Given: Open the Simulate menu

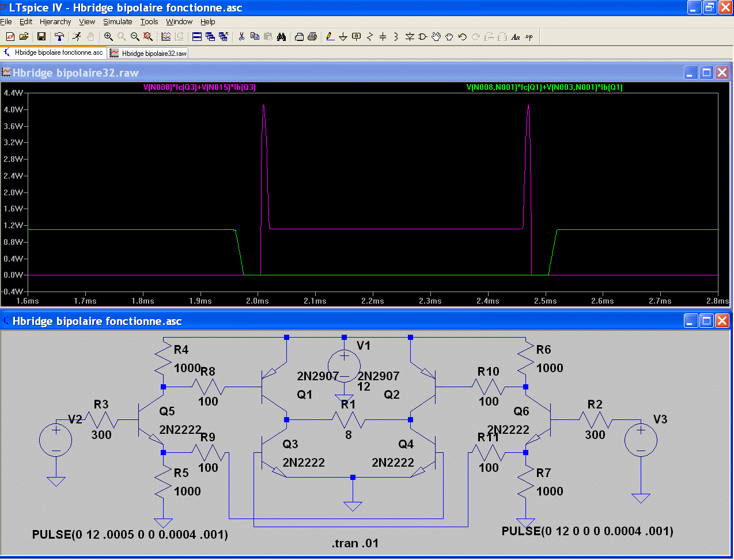Looking at the screenshot, I should pyautogui.click(x=118, y=21).
